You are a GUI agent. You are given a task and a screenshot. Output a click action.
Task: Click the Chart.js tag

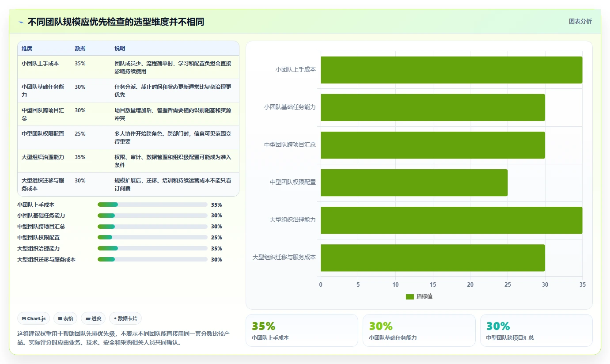pyautogui.click(x=34, y=318)
